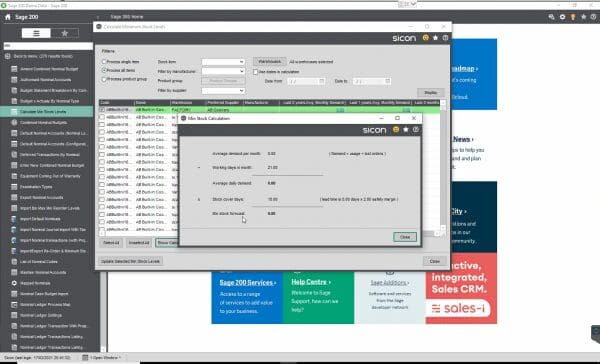Select Process all items radio button
Viewport: 600px width, 364px height.
104,70
